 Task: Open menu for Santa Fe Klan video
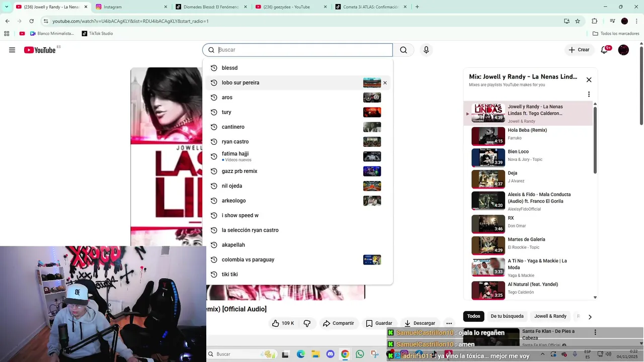click(x=595, y=332)
